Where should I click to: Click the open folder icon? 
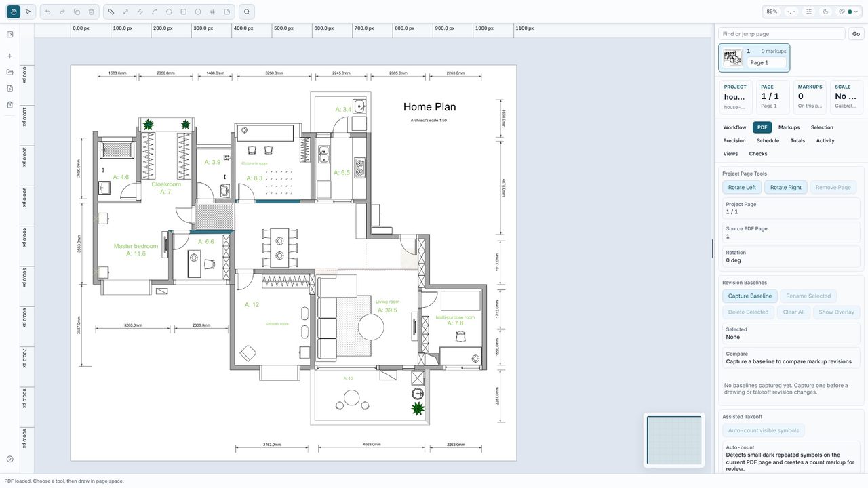pyautogui.click(x=10, y=73)
